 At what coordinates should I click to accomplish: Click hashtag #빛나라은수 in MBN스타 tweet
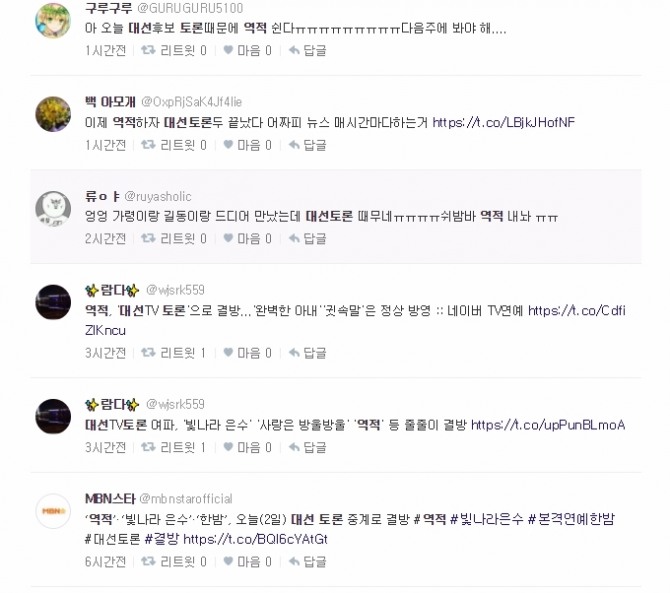(x=487, y=519)
